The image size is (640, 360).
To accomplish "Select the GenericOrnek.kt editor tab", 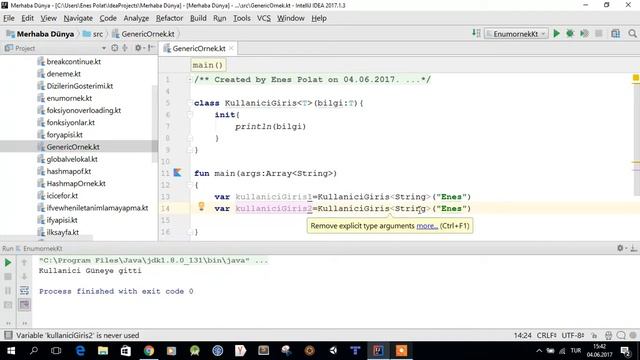I will coord(198,48).
